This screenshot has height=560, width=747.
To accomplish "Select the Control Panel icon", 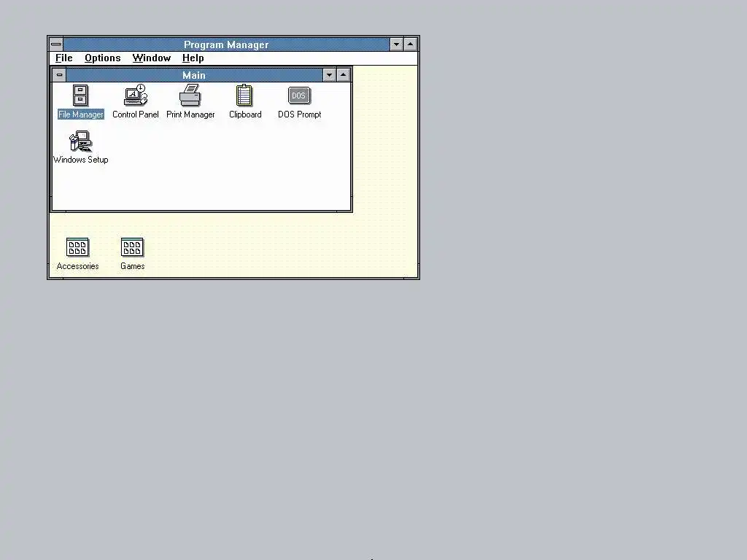I will tap(136, 96).
